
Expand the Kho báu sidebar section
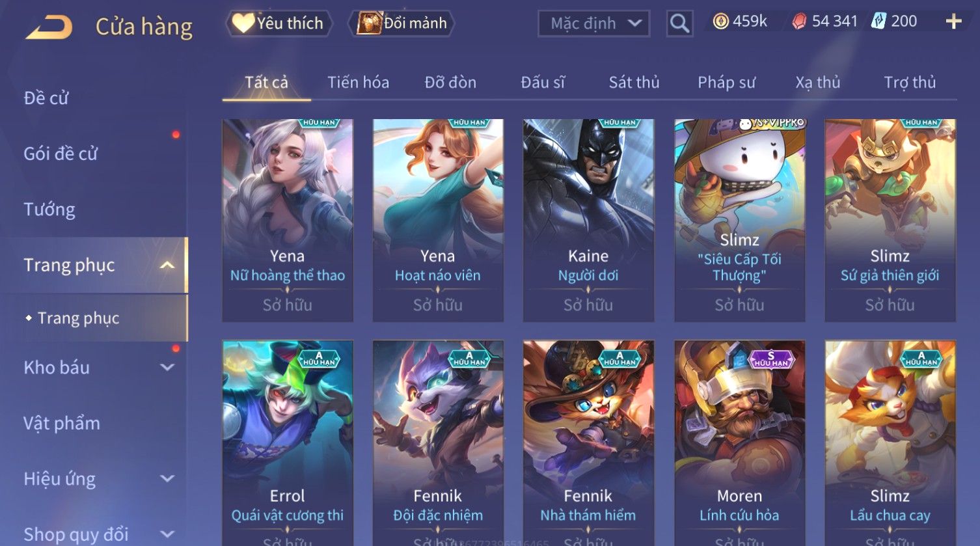pyautogui.click(x=167, y=367)
